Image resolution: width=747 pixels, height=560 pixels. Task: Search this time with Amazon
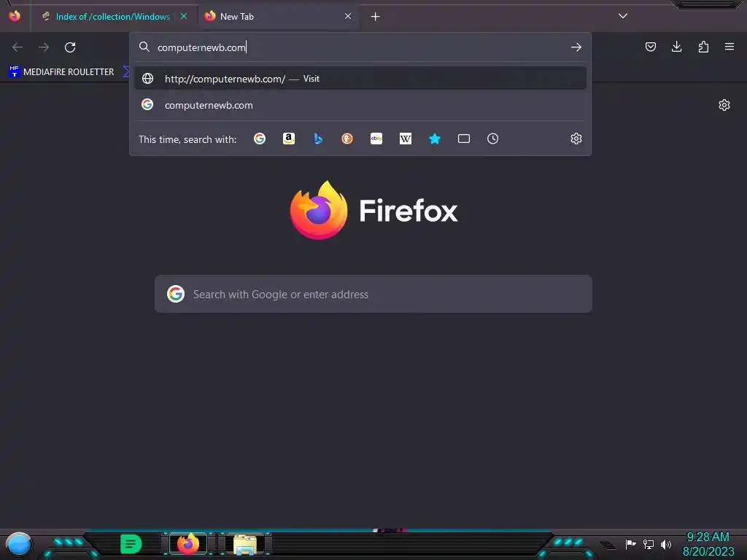coord(289,139)
